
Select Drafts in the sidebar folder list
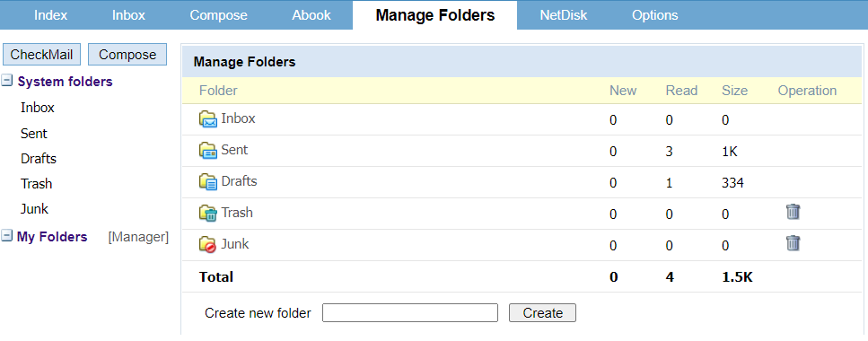coord(39,159)
